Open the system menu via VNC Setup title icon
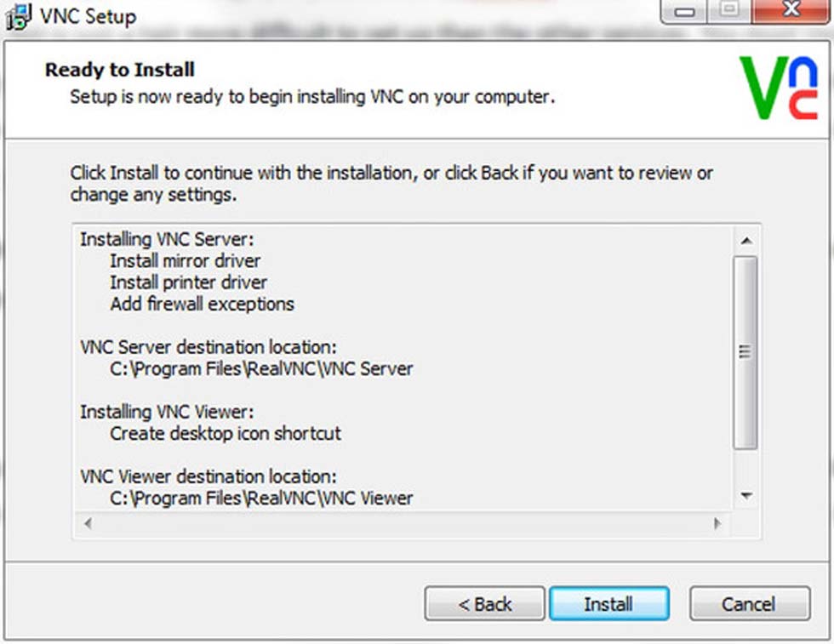 (x=19, y=18)
